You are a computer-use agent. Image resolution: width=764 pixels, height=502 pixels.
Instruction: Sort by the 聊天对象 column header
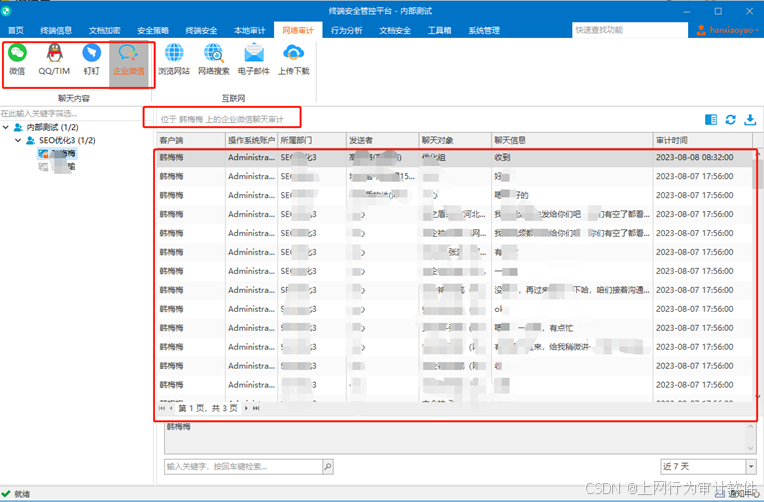tap(456, 140)
